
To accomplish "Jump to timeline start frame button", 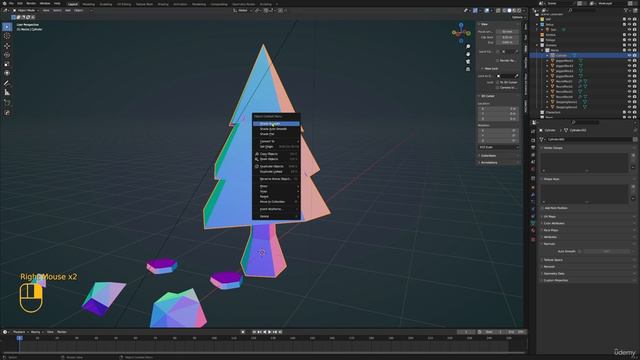I will [x=254, y=332].
